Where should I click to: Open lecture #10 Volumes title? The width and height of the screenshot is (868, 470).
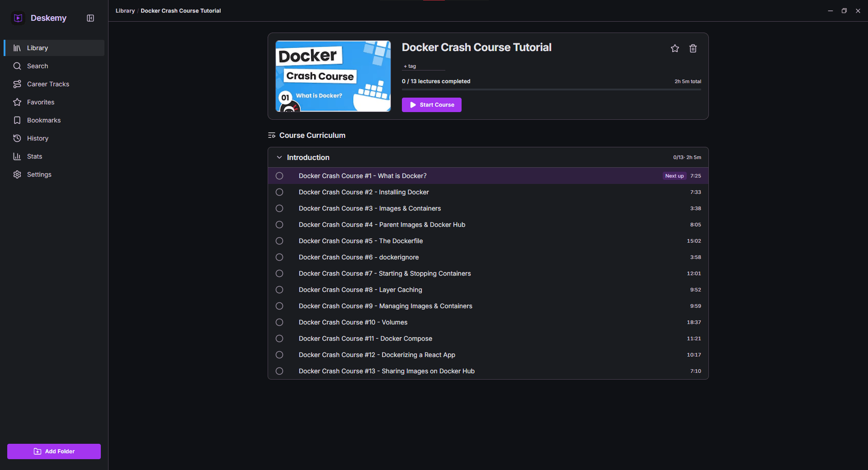click(x=353, y=322)
